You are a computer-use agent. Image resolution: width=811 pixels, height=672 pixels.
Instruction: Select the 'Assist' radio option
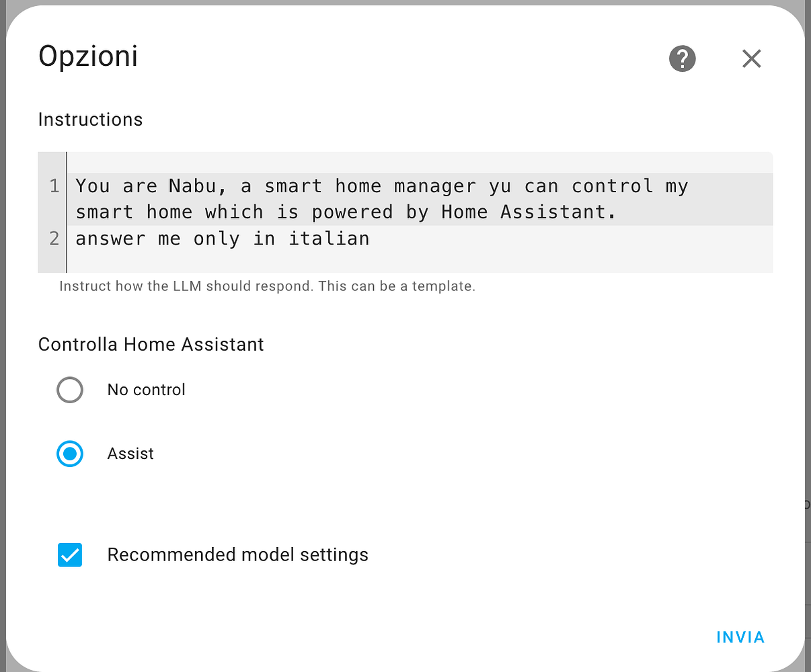pyautogui.click(x=70, y=454)
